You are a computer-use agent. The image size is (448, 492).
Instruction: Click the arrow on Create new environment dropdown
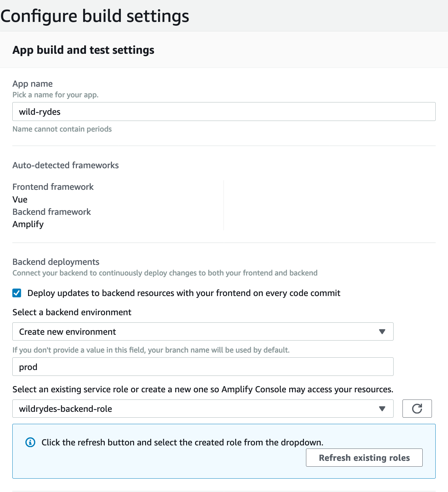click(x=382, y=332)
